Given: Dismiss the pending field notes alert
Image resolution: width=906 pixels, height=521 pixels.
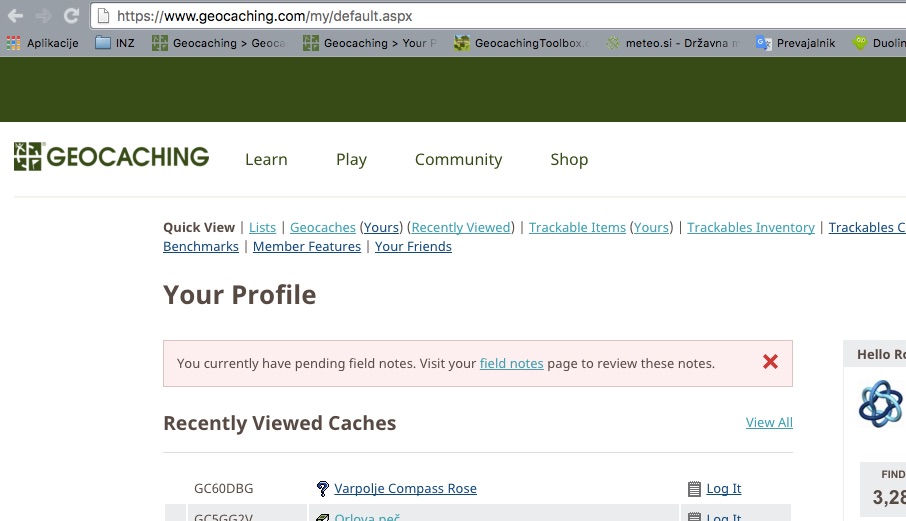Looking at the screenshot, I should pos(770,362).
